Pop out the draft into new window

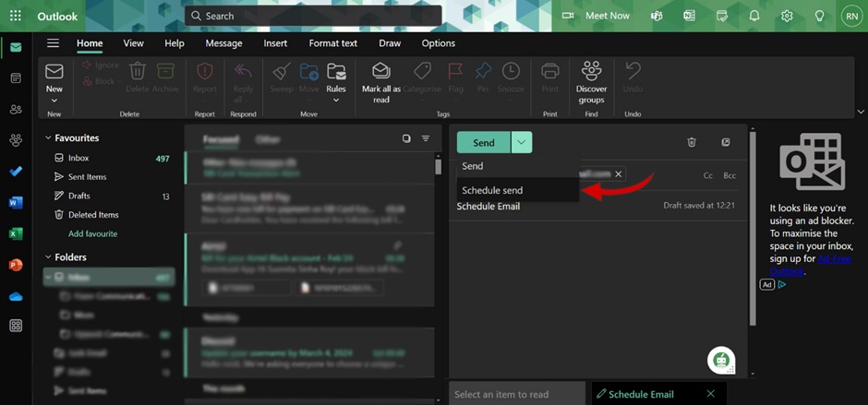726,142
